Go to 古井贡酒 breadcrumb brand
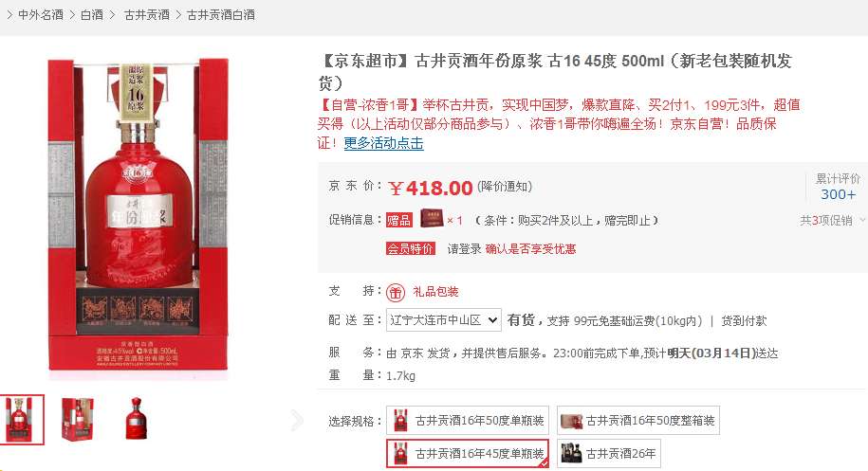 147,15
